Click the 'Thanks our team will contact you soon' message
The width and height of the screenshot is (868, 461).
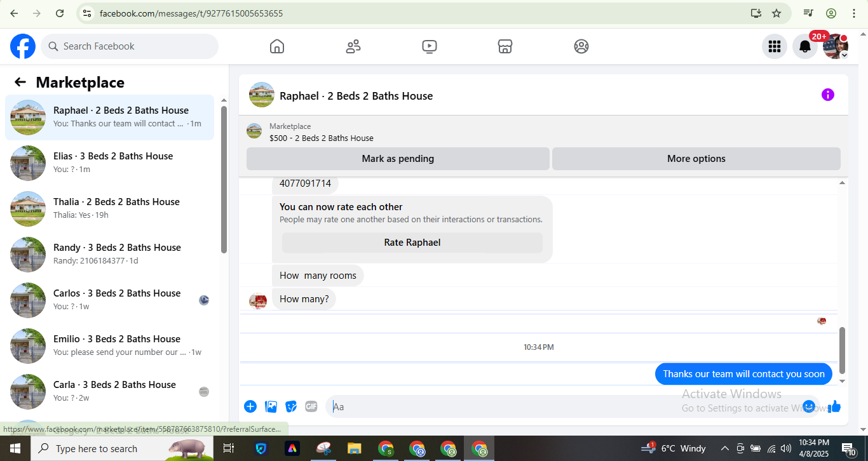coord(743,374)
